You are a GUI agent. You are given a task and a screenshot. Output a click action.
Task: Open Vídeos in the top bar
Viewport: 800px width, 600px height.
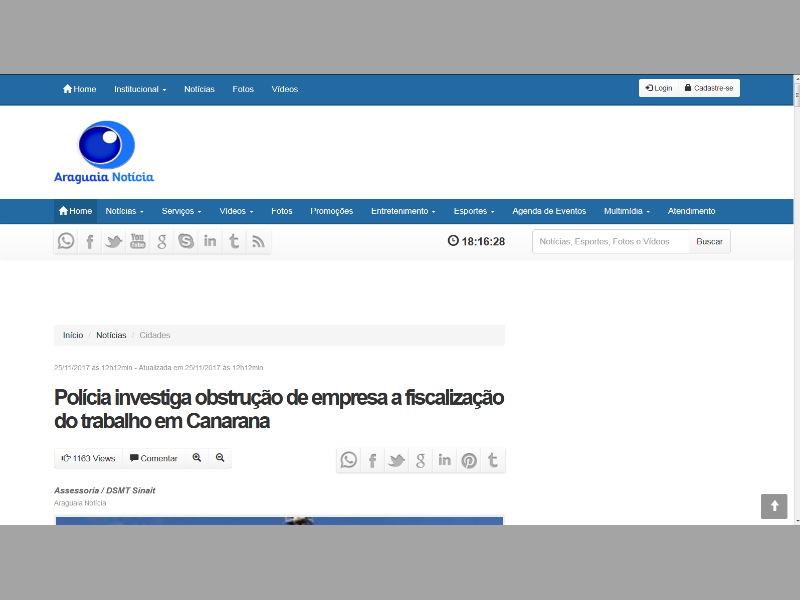coord(285,89)
